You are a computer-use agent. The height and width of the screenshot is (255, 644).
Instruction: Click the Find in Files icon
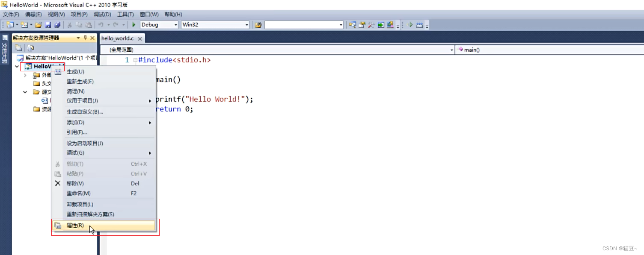point(258,25)
